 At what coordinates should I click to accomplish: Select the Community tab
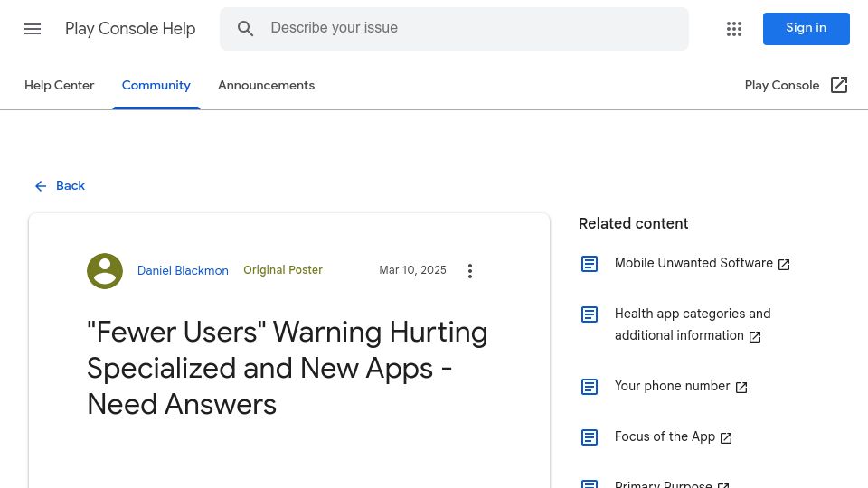pyautogui.click(x=156, y=85)
